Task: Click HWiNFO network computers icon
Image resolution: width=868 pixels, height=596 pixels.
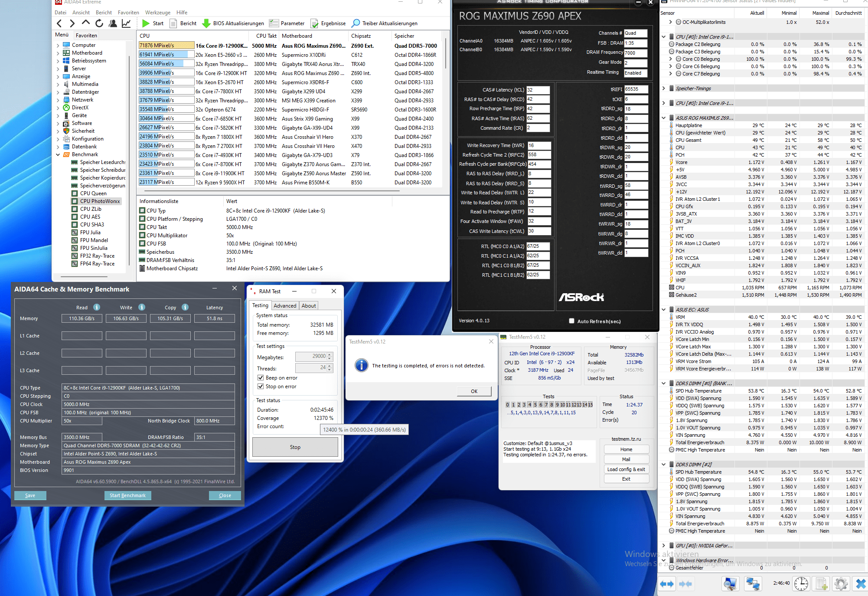Action: pyautogui.click(x=753, y=583)
